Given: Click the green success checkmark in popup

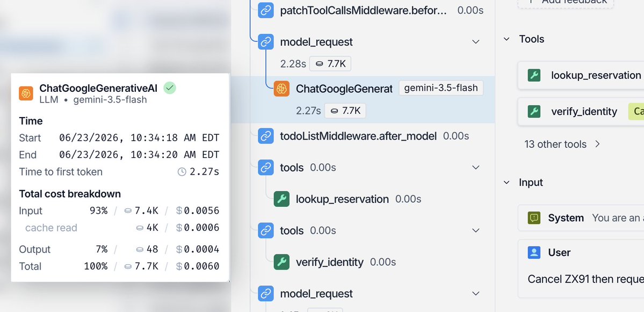Looking at the screenshot, I should (170, 88).
